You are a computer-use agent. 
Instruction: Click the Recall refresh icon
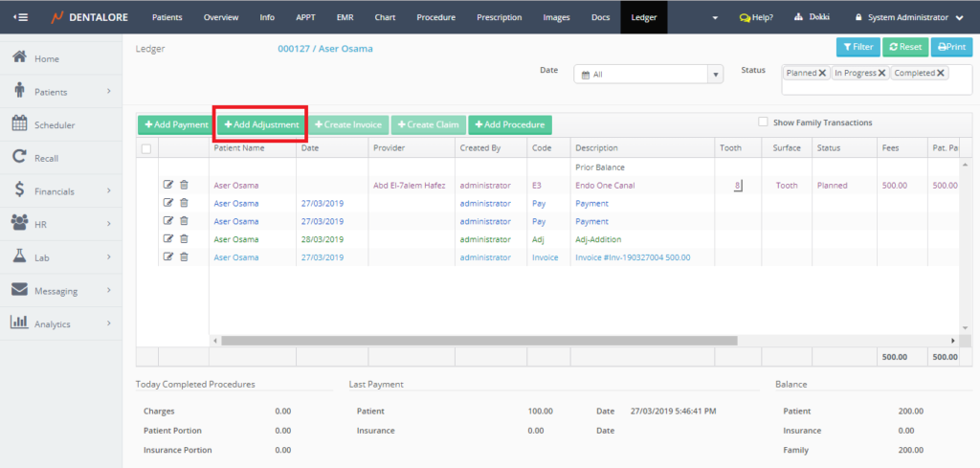pyautogui.click(x=19, y=158)
